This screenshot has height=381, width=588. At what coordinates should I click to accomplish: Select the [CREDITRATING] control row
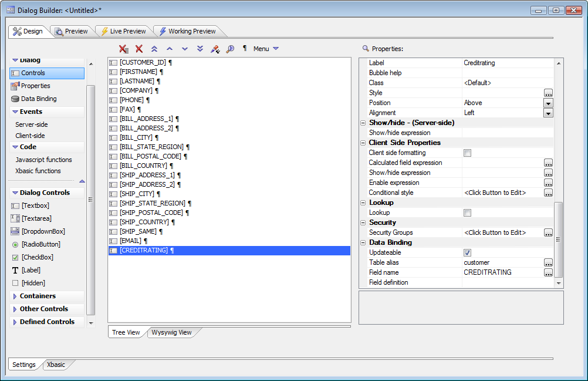229,251
